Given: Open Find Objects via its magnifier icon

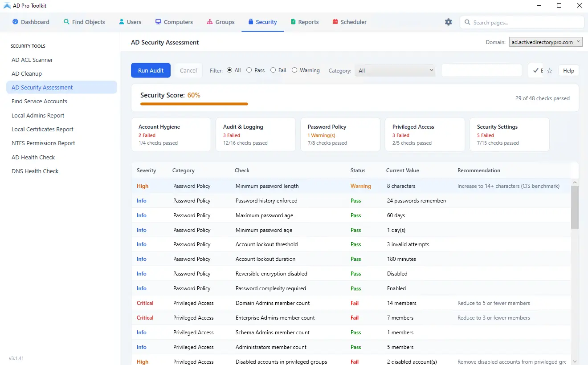Looking at the screenshot, I should tap(66, 22).
